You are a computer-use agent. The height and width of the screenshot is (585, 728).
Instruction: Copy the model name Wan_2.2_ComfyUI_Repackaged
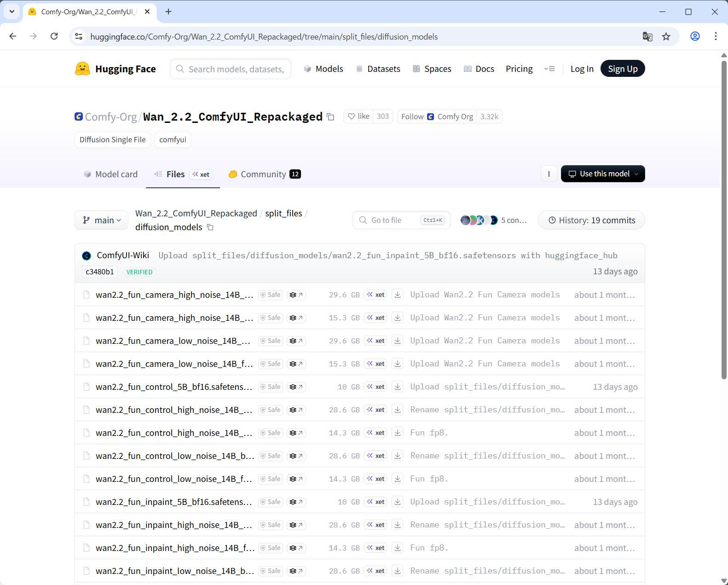330,117
